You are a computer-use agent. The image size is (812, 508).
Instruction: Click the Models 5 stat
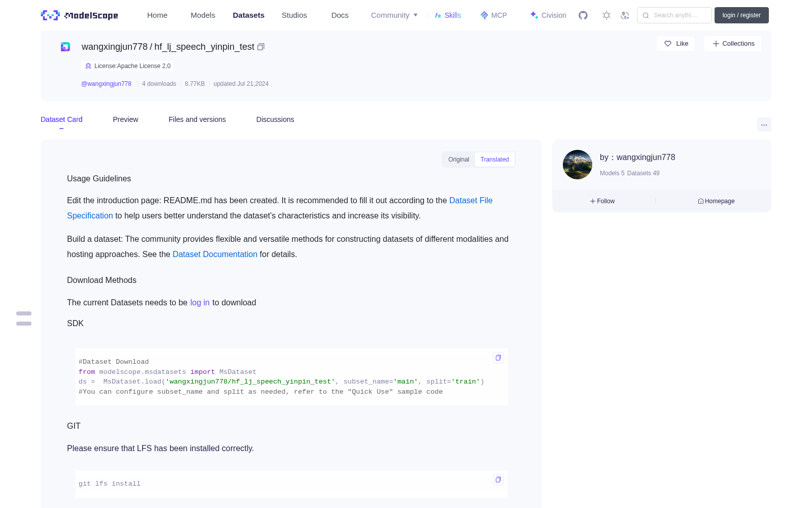coord(612,173)
